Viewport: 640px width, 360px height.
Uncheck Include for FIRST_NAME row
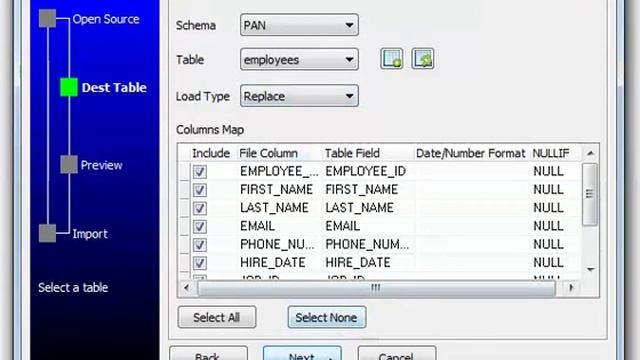click(x=200, y=190)
